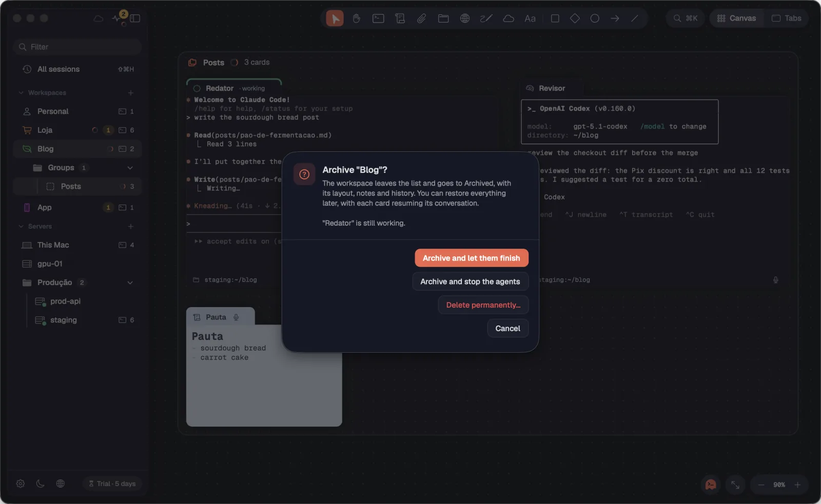Add a new workspace with plus
This screenshot has width=821, height=504.
pyautogui.click(x=130, y=93)
